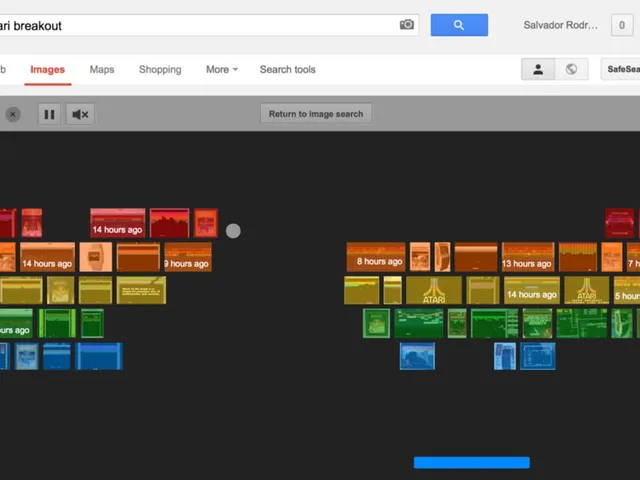Viewport: 640px width, 480px height.
Task: Click the second yellow ATARI logo brick
Action: (587, 290)
